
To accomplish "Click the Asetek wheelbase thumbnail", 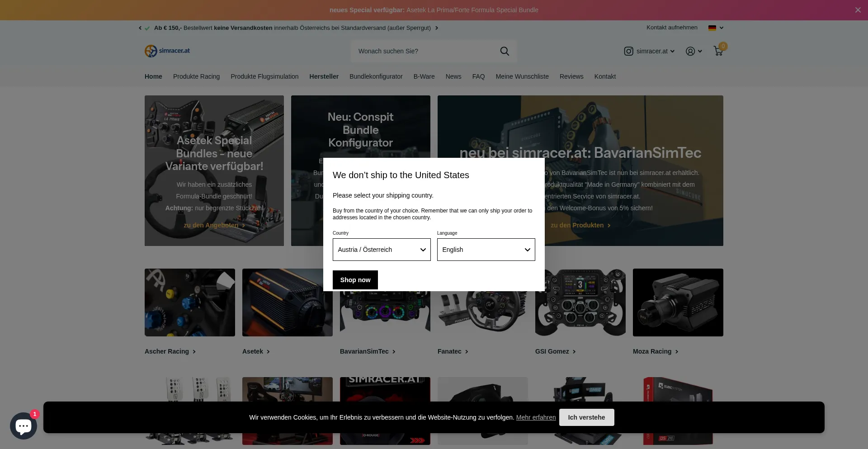I will click(287, 302).
